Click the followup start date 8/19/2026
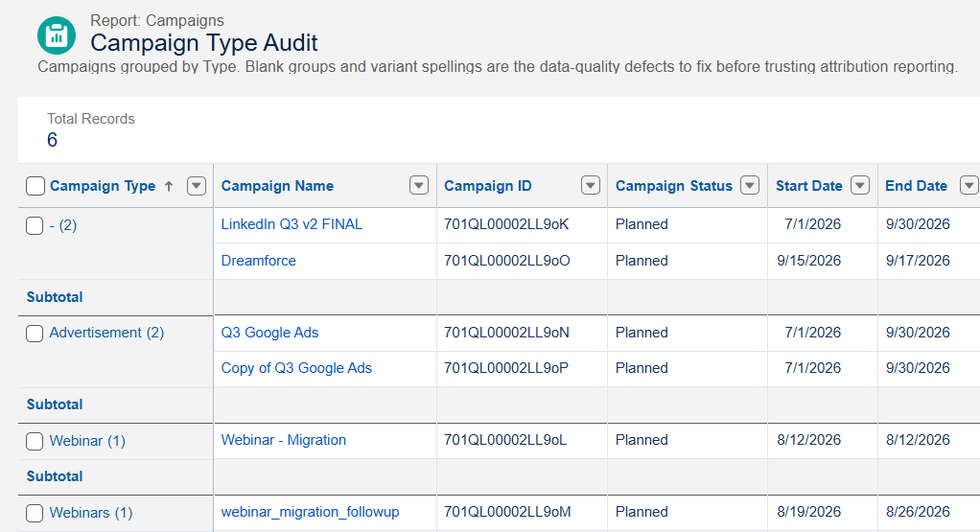 [x=808, y=512]
